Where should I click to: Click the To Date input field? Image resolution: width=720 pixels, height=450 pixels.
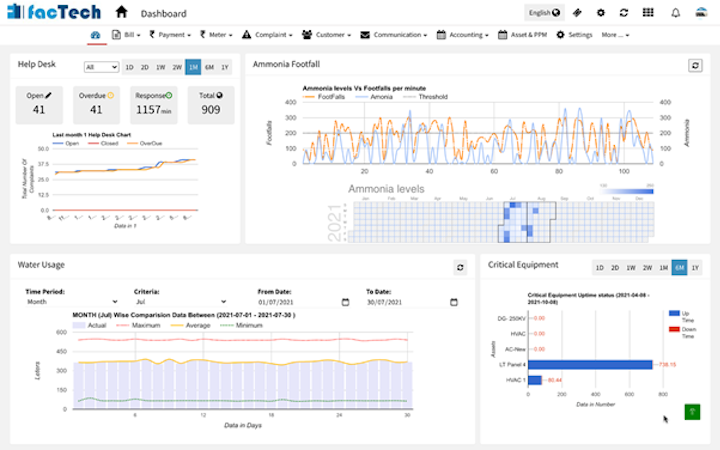point(406,302)
